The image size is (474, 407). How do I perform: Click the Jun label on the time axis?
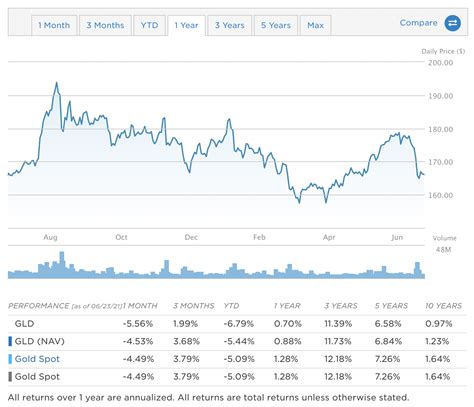[397, 237]
